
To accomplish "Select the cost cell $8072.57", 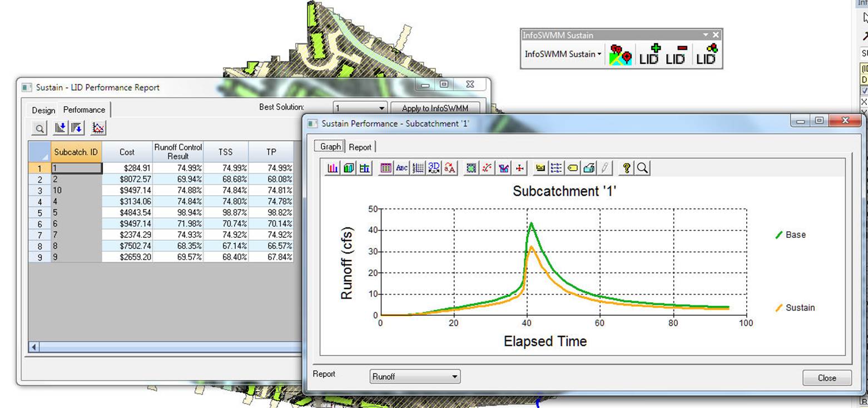I will tap(127, 179).
